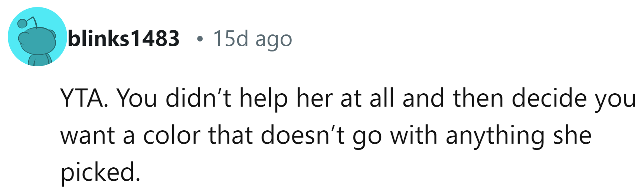Click the word want in the second line
The width and height of the screenshot is (644, 194).
click(x=88, y=136)
